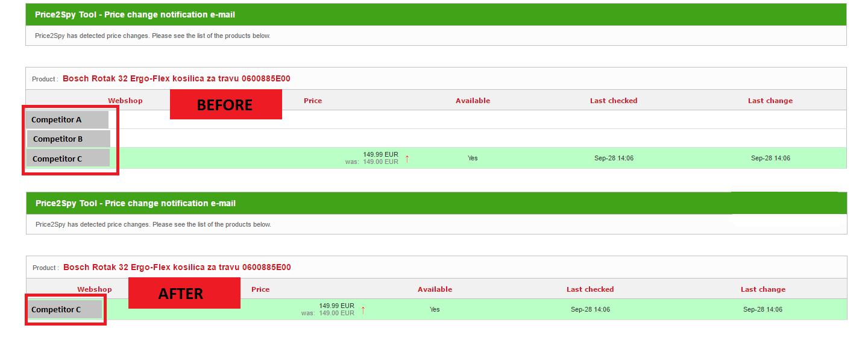Click the Price column header in the upper table

click(313, 101)
